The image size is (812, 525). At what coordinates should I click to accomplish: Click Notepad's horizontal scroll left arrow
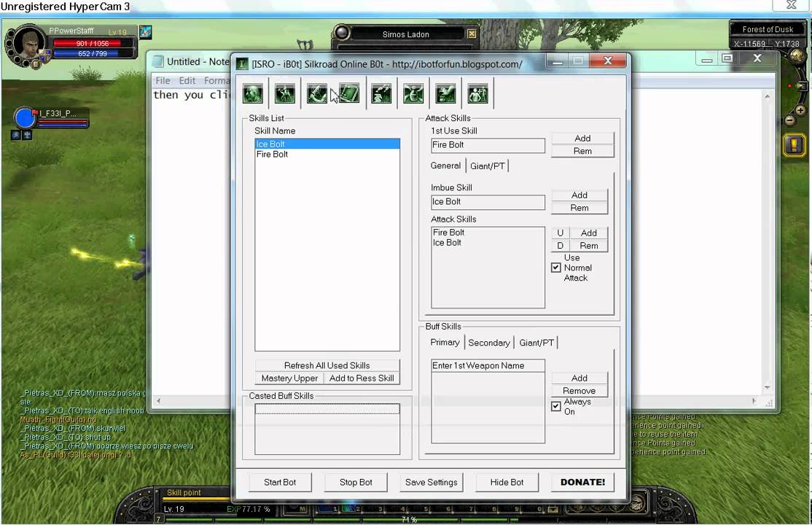coord(158,400)
